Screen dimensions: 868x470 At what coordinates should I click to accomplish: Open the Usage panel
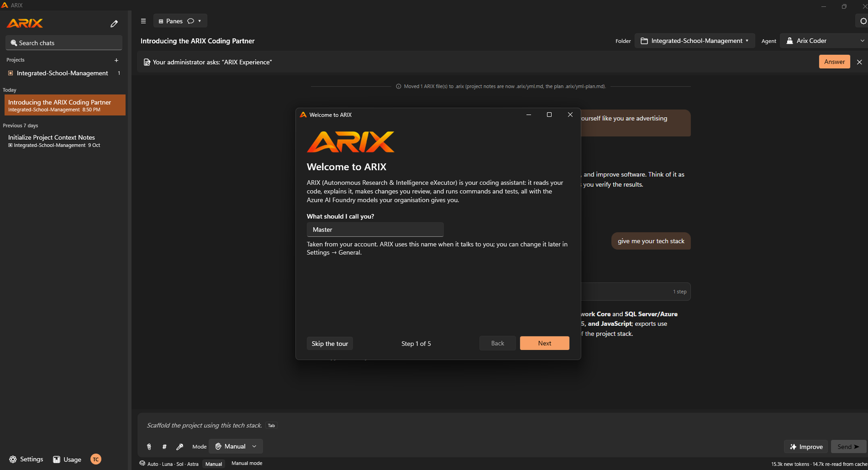tap(67, 459)
